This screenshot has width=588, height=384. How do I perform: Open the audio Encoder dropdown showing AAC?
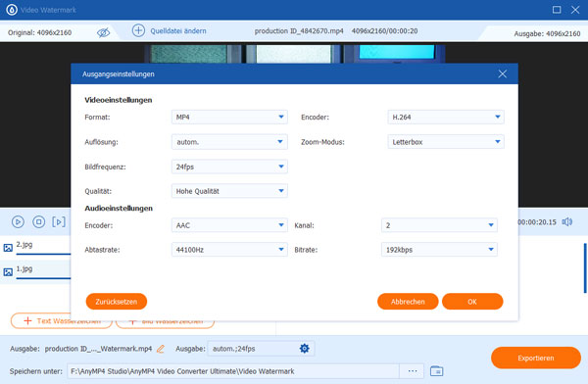tap(229, 225)
